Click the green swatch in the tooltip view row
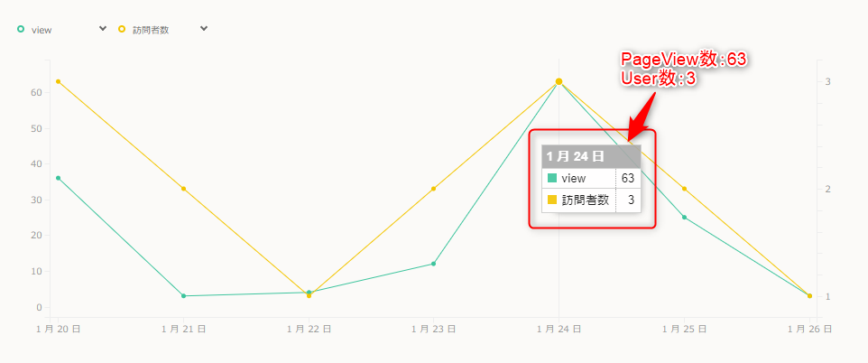 click(x=552, y=178)
